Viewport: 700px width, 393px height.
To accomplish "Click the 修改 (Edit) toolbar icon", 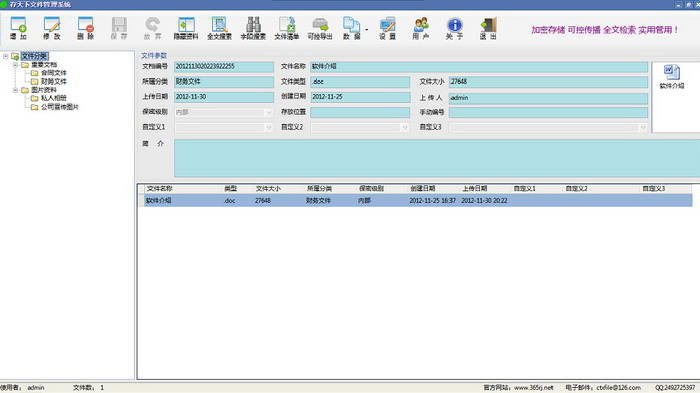I will [x=52, y=28].
